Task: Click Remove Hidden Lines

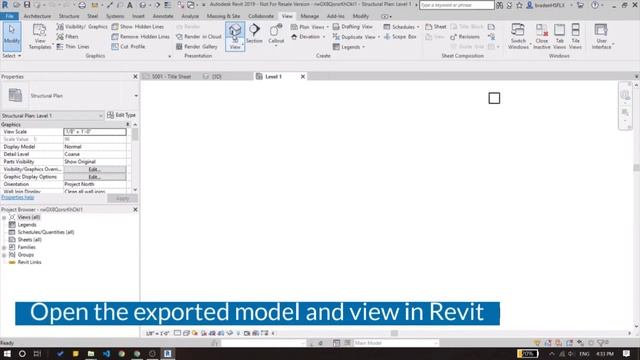Action: pos(140,37)
